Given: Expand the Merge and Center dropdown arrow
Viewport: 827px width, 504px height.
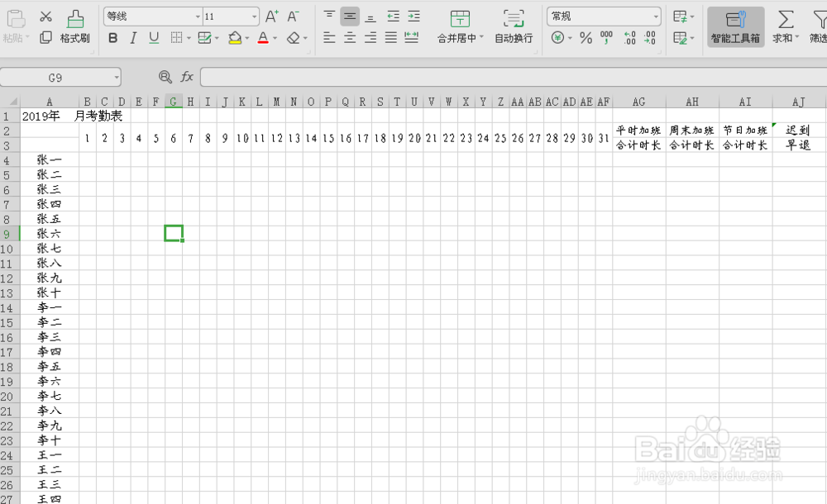Looking at the screenshot, I should click(481, 37).
